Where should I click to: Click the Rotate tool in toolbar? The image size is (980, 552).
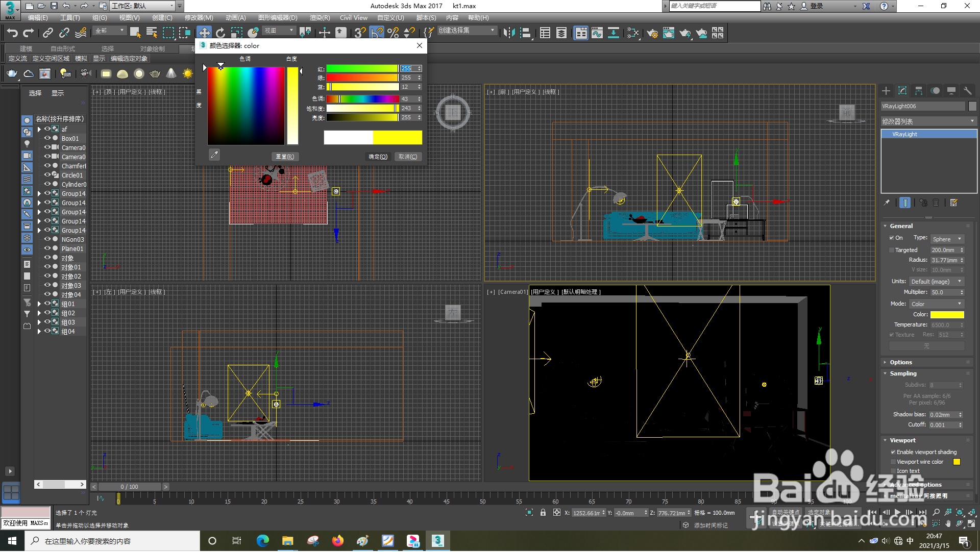tap(220, 33)
